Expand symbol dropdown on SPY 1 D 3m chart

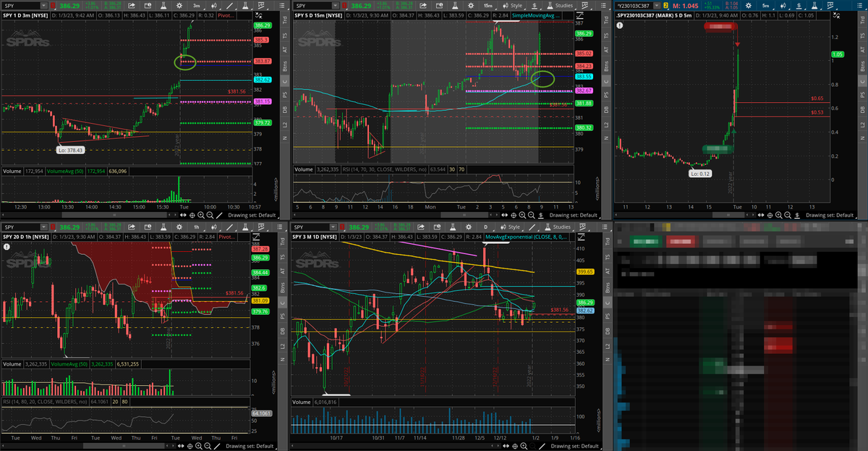[x=43, y=5]
